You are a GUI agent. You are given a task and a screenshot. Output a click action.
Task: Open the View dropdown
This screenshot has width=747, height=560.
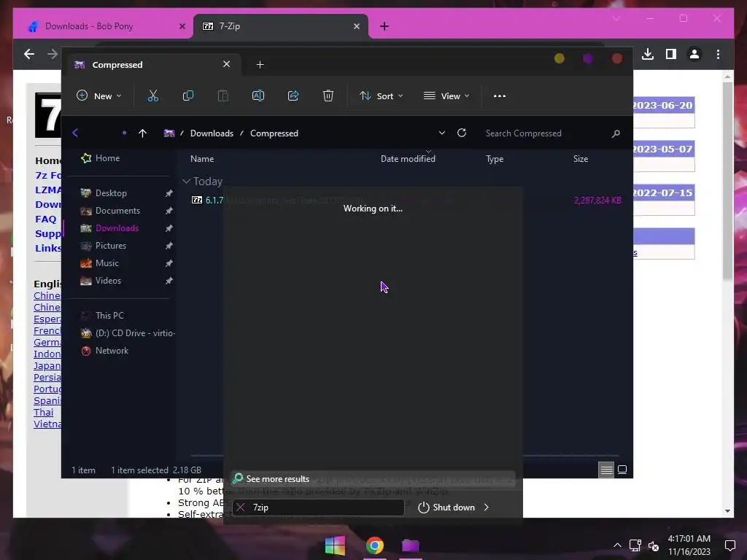point(446,96)
